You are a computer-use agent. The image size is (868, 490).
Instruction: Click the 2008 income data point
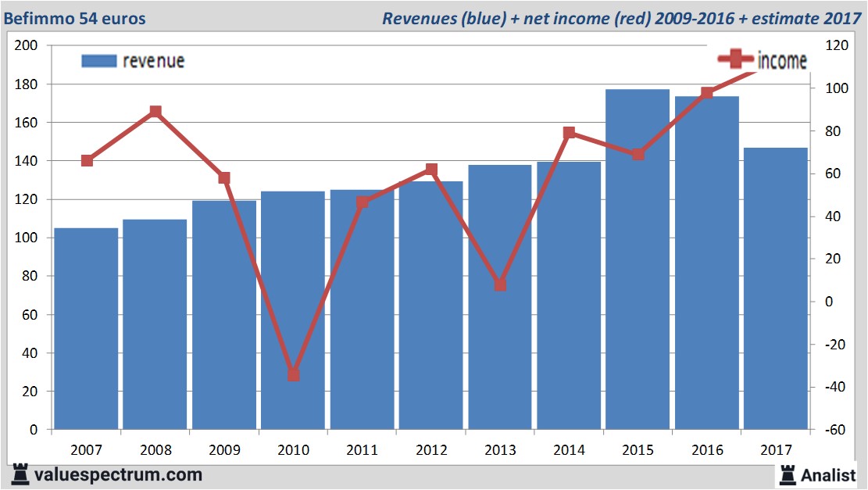coord(155,112)
